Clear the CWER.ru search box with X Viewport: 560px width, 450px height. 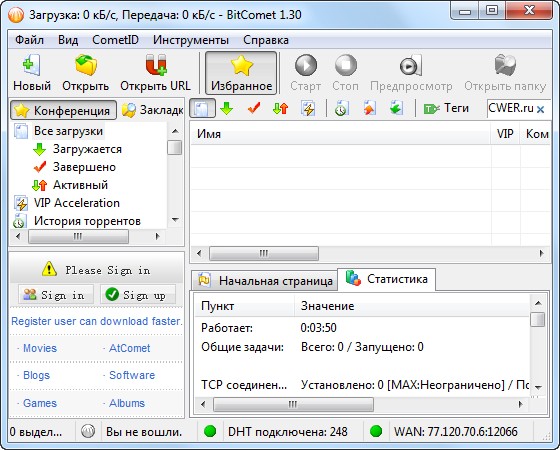click(541, 109)
